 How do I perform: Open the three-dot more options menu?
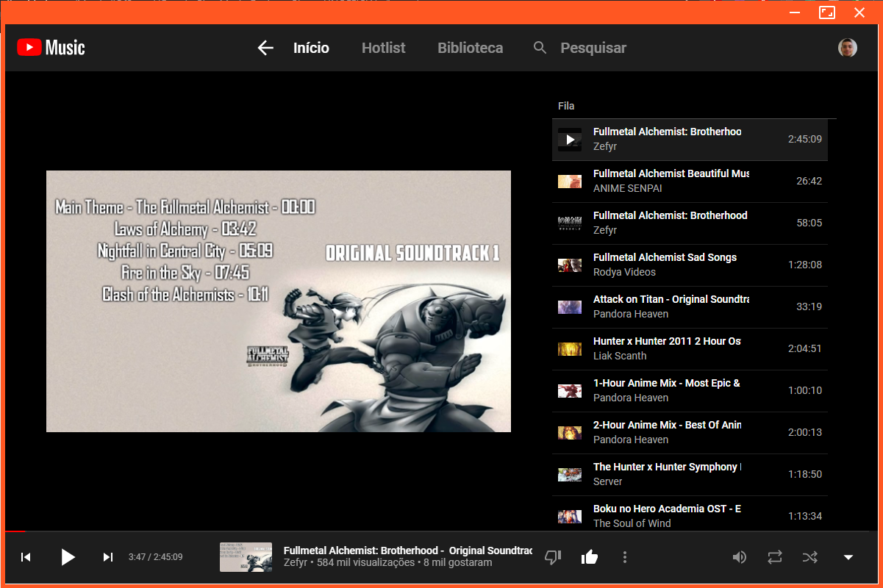pyautogui.click(x=625, y=557)
